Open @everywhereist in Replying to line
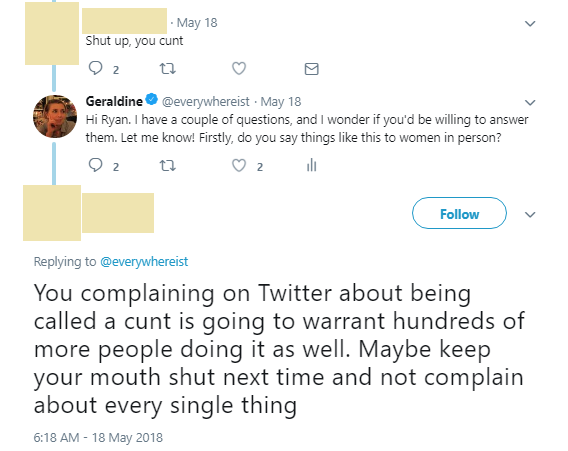The width and height of the screenshot is (568, 451). pos(144,261)
